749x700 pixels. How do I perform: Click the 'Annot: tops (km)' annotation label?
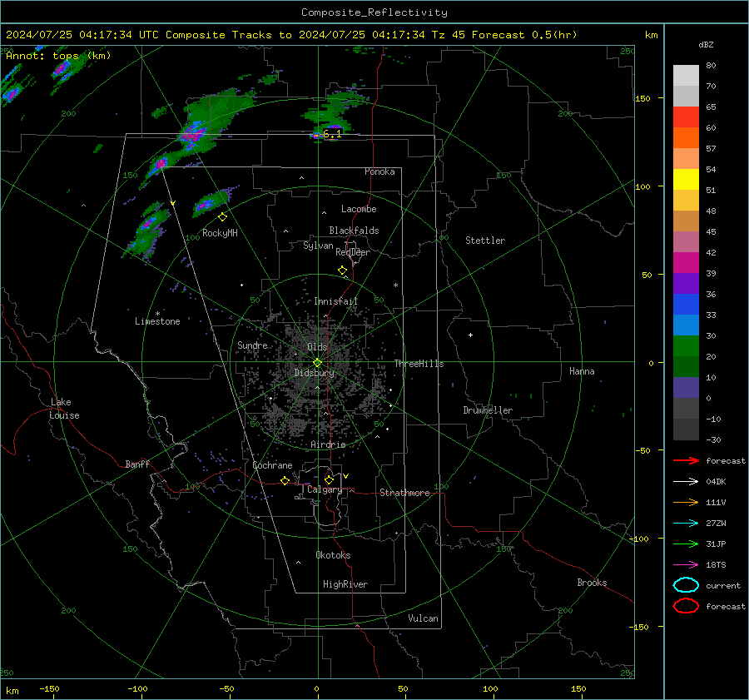point(58,56)
